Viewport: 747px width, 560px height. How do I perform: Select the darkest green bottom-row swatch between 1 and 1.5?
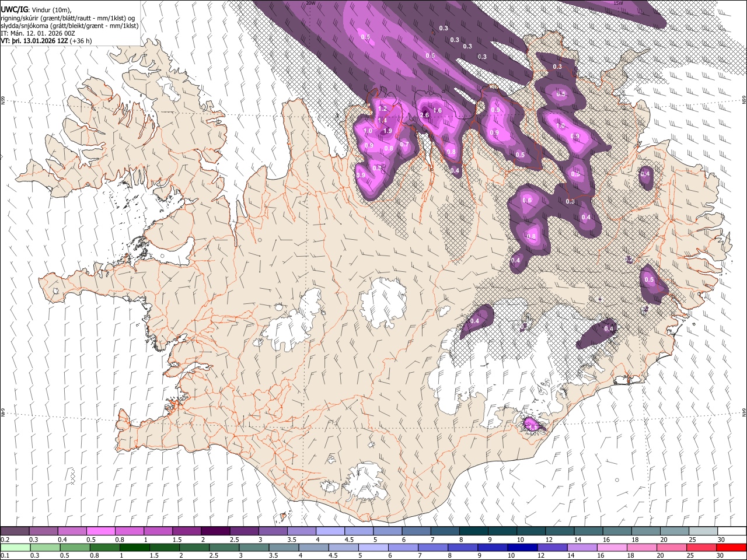pyautogui.click(x=135, y=547)
